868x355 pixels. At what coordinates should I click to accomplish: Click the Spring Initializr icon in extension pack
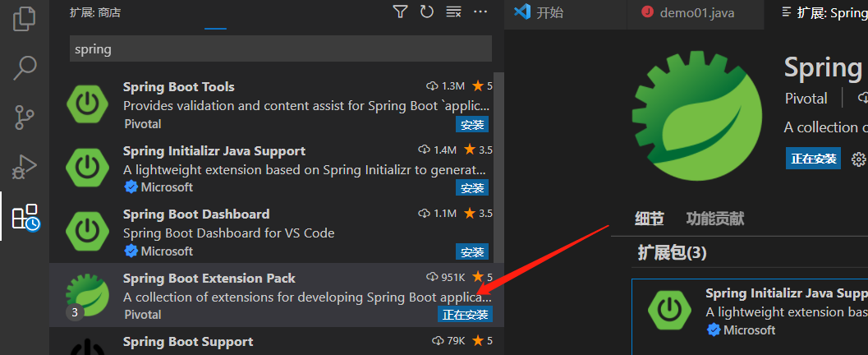(x=669, y=310)
